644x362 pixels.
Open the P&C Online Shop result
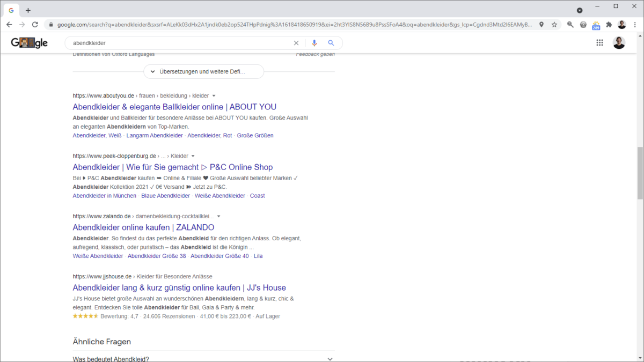pos(173,167)
